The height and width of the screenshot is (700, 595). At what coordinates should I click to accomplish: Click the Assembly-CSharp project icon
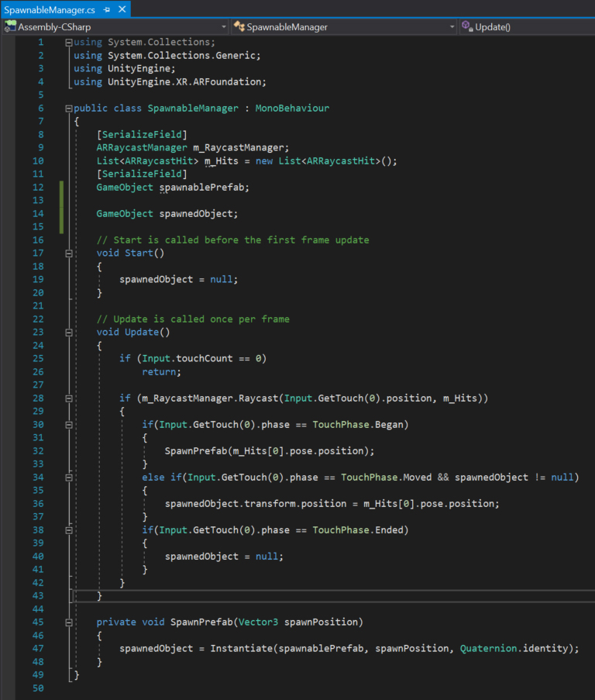[x=10, y=27]
